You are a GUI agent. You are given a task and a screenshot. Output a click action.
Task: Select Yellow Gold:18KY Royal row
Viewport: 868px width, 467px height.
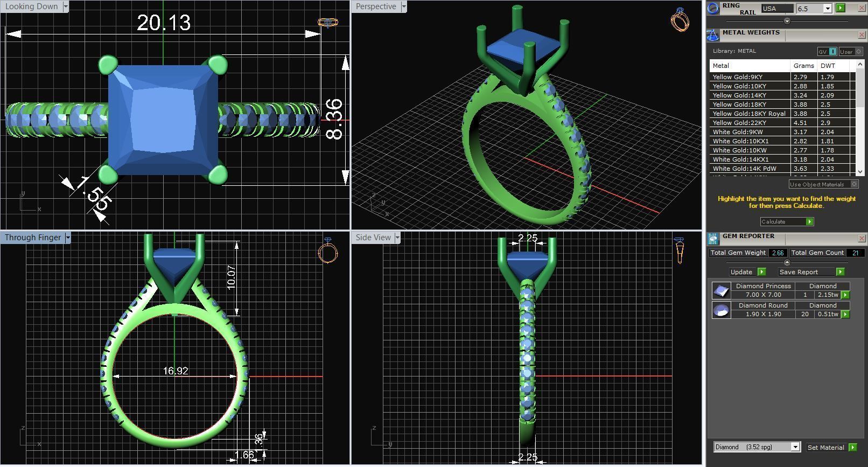pyautogui.click(x=782, y=114)
